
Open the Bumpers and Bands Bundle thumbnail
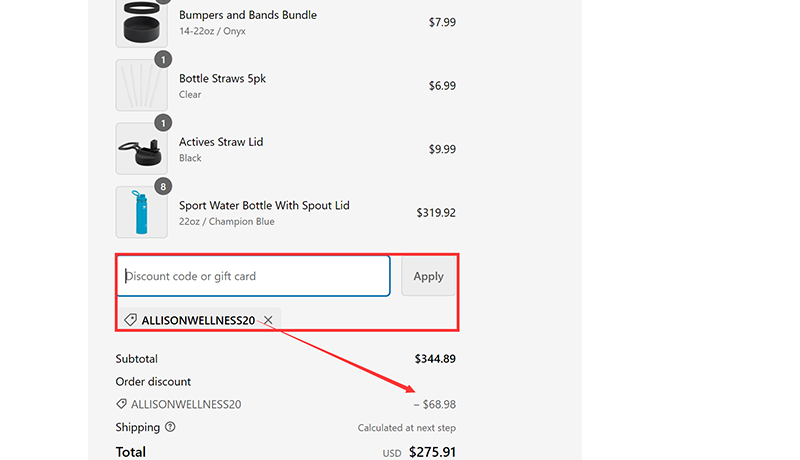[x=141, y=22]
